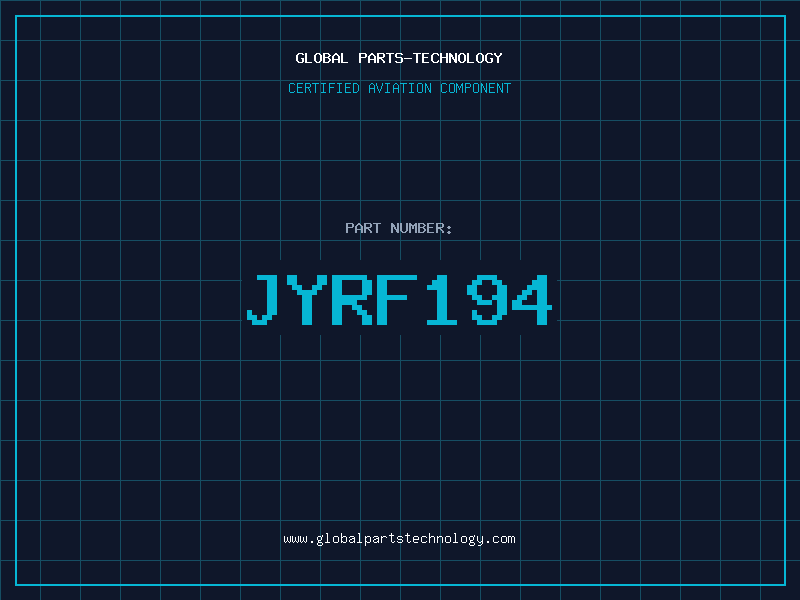Click the letter R in the part number
This screenshot has width=800, height=600.
click(352, 300)
